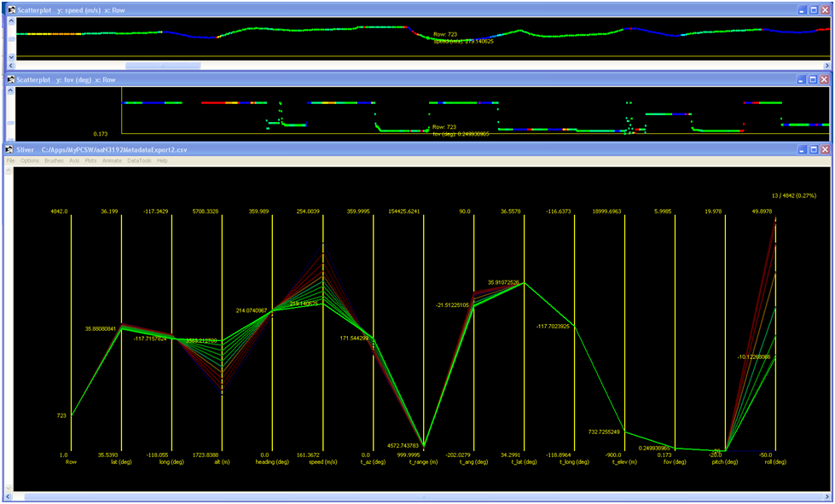835x504 pixels.
Task: Open the Plots menu
Action: [x=91, y=160]
